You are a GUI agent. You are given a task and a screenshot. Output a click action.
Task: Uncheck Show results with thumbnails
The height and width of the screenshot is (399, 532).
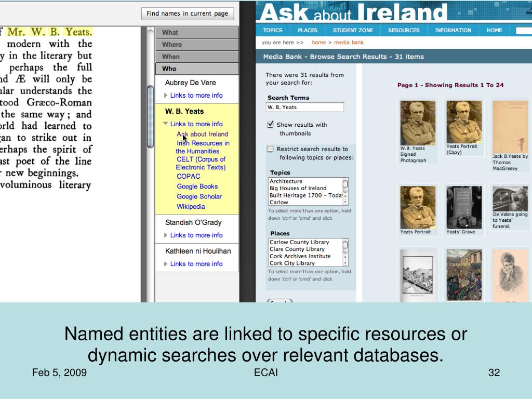click(270, 125)
